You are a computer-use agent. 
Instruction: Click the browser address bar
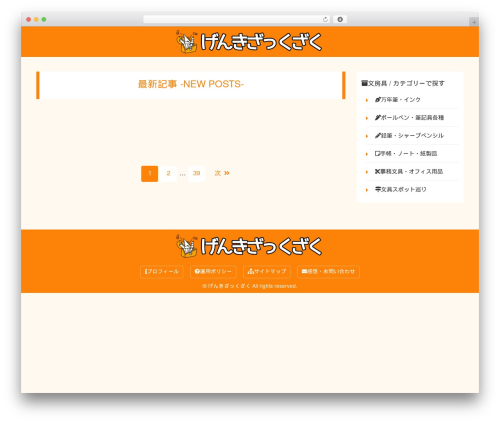coord(237,19)
